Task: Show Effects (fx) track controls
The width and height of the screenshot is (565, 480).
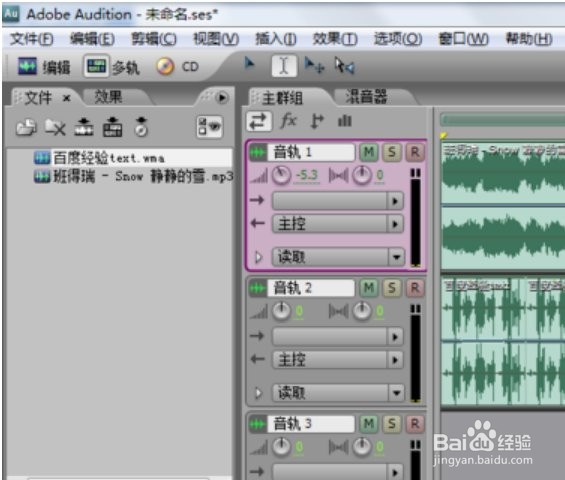Action: click(289, 121)
